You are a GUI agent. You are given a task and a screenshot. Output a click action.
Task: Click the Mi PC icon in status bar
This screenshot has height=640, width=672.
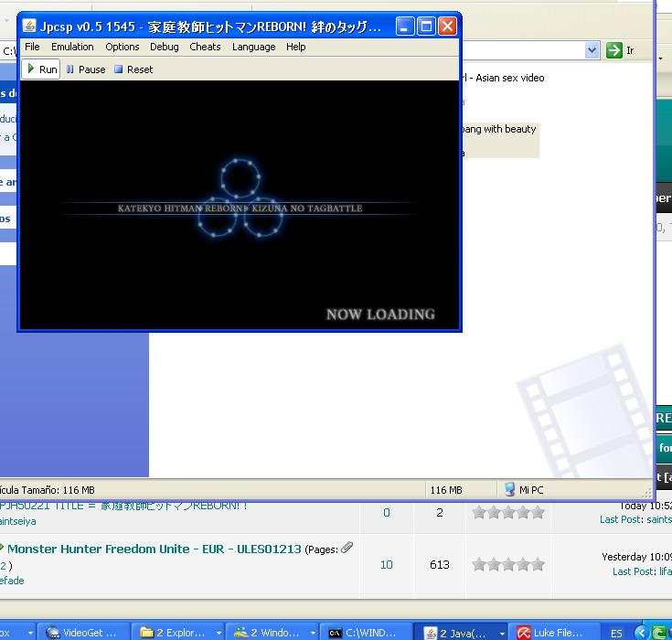point(510,490)
